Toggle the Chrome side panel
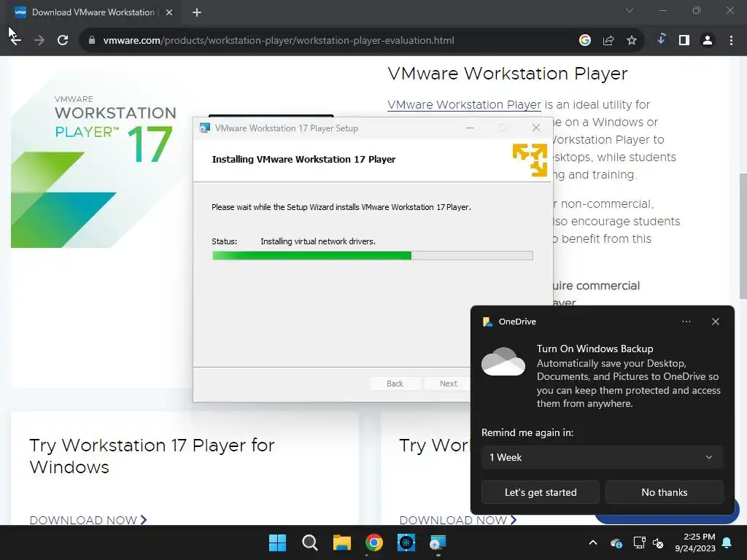This screenshot has height=560, width=747. [684, 41]
